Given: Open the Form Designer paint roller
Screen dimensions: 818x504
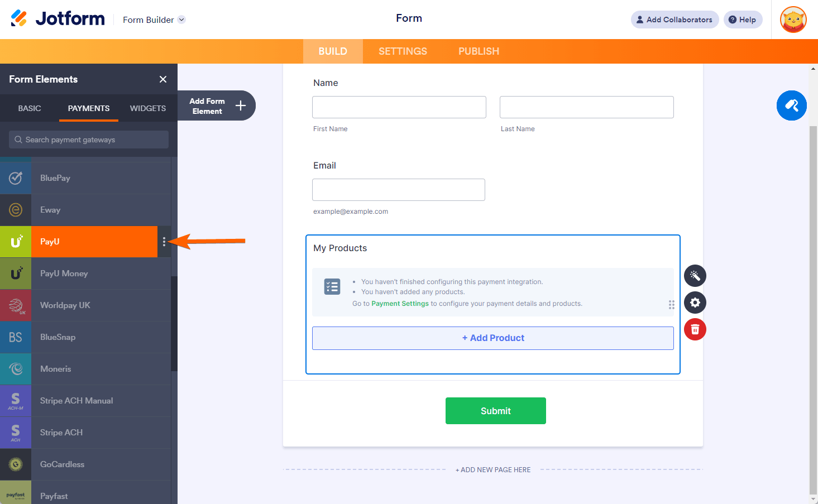Looking at the screenshot, I should (791, 105).
